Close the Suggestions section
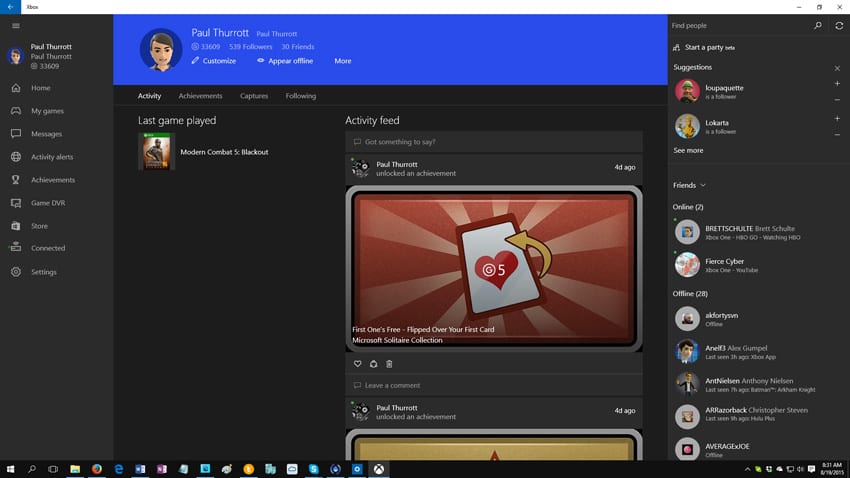The image size is (850, 478). tap(837, 68)
